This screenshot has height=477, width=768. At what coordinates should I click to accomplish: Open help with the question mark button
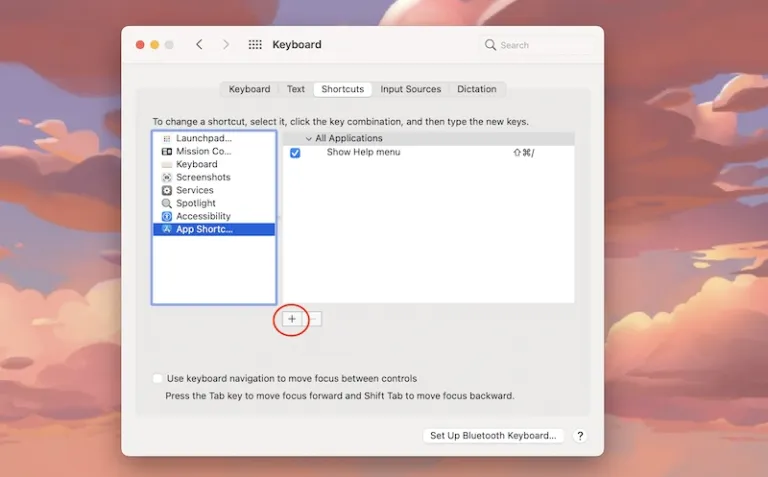(580, 436)
